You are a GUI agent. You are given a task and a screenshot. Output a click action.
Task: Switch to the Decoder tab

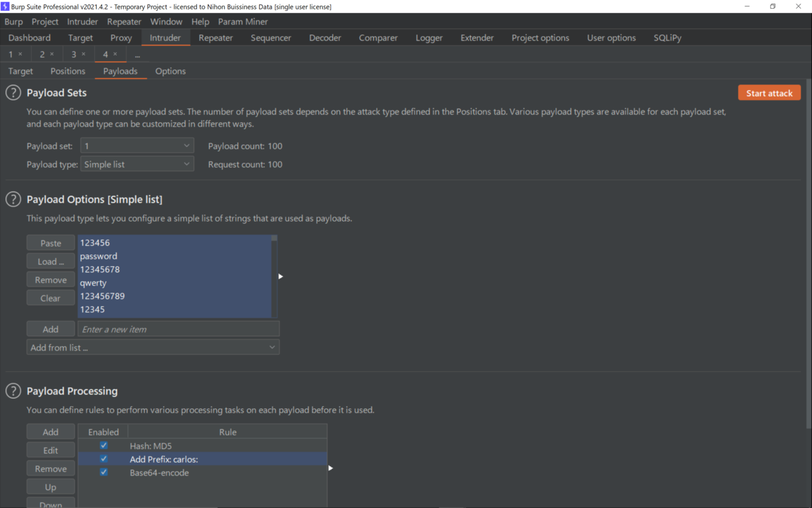325,38
